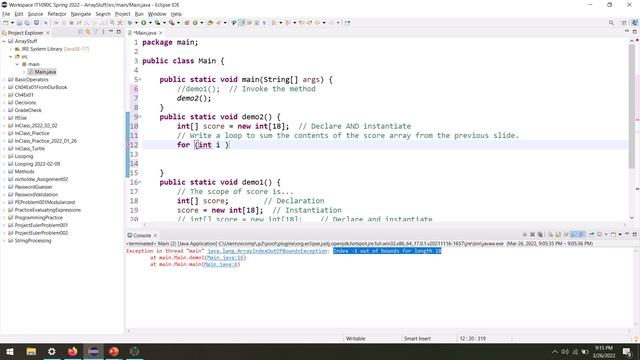The width and height of the screenshot is (640, 360).
Task: Select the StringProcessing project
Action: tap(33, 241)
